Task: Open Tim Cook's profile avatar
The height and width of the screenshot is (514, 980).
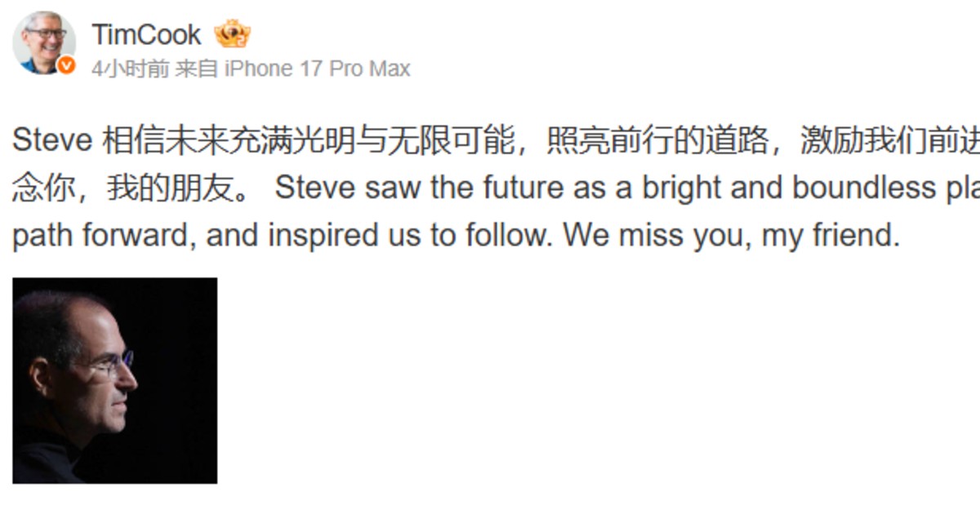Action: (x=43, y=42)
